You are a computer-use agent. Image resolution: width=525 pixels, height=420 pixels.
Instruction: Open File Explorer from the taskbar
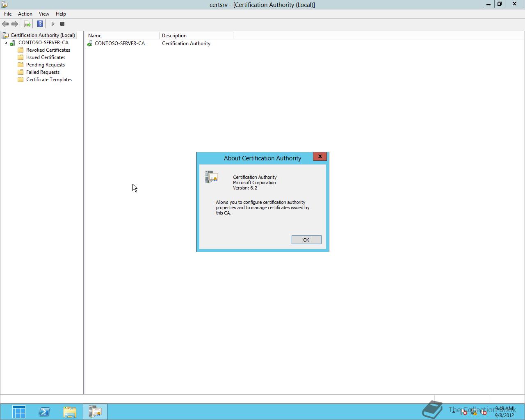point(70,412)
